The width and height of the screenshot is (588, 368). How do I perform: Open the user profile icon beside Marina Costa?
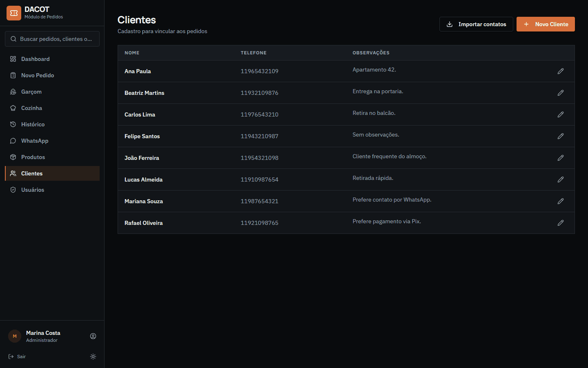[93, 336]
